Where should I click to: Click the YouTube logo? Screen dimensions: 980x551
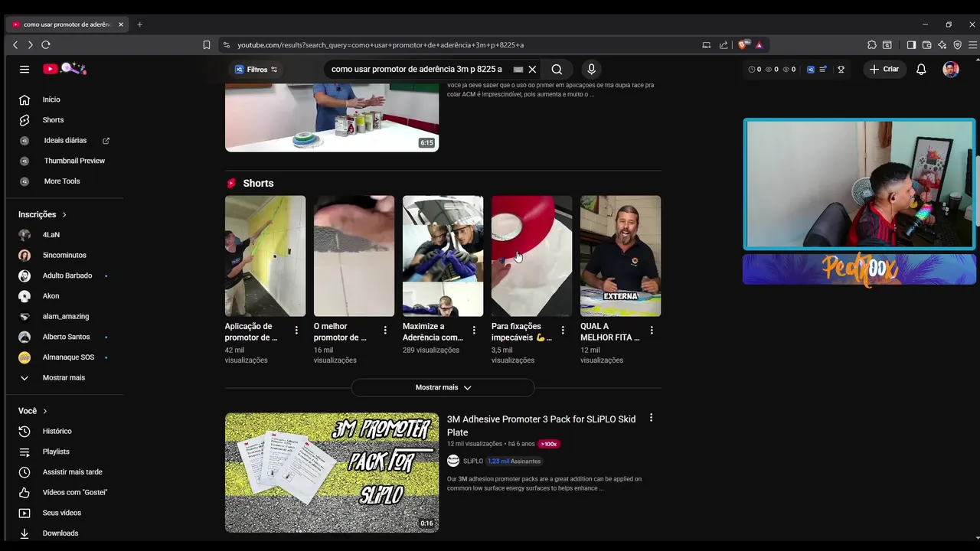pos(65,69)
